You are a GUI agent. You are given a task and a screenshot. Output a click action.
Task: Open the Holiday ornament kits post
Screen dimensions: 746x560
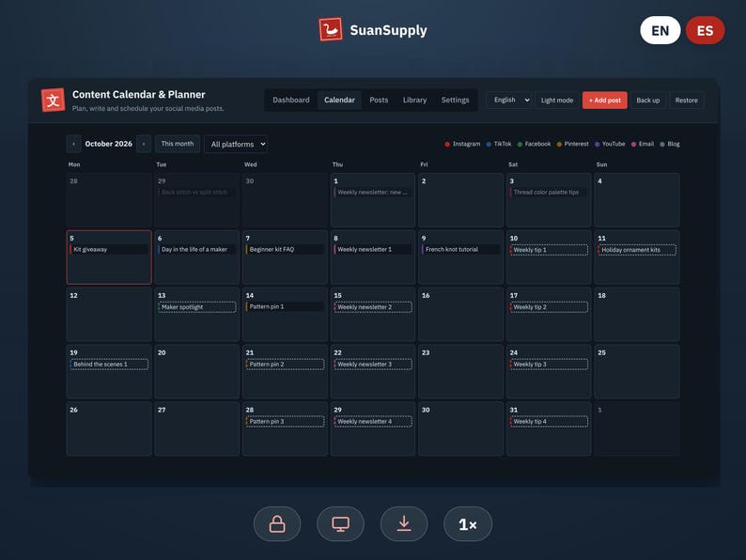tap(637, 250)
